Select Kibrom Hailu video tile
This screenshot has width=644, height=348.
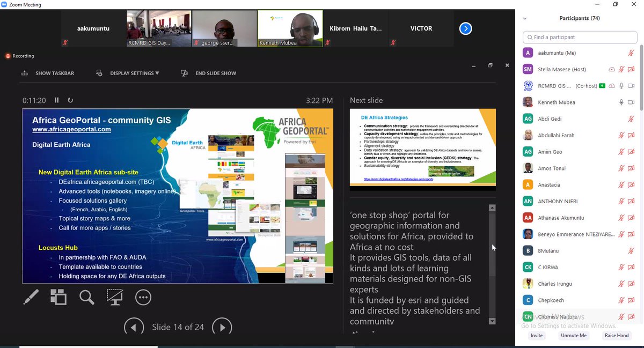356,28
